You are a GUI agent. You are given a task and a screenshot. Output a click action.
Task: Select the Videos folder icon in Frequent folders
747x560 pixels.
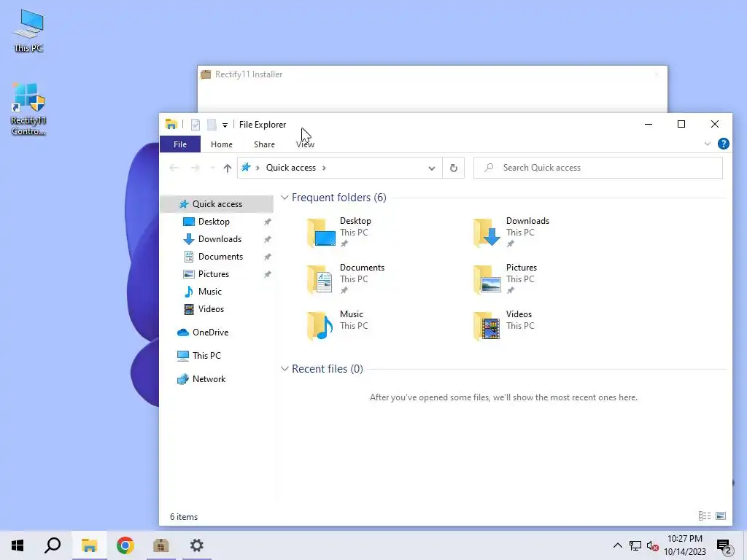coord(487,326)
